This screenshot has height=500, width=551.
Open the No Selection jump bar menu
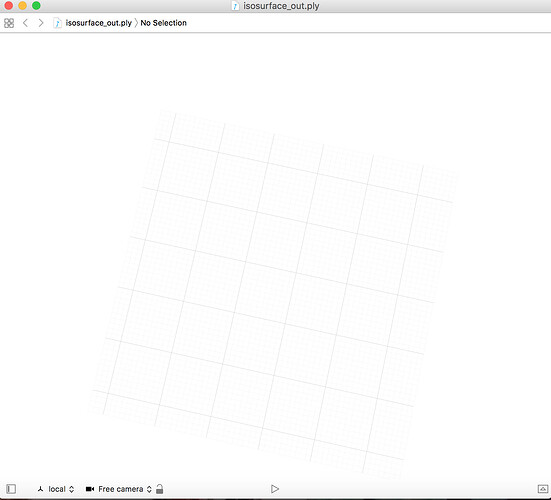[x=163, y=23]
